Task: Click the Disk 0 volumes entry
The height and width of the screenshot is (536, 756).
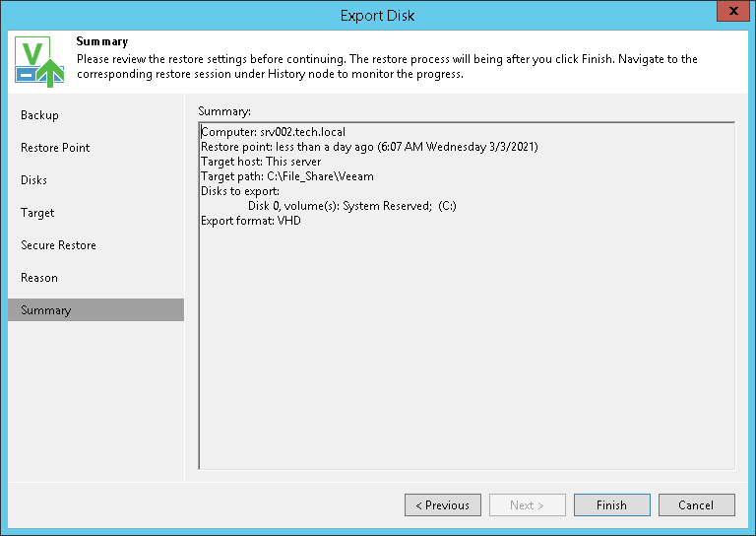Action: click(x=351, y=206)
